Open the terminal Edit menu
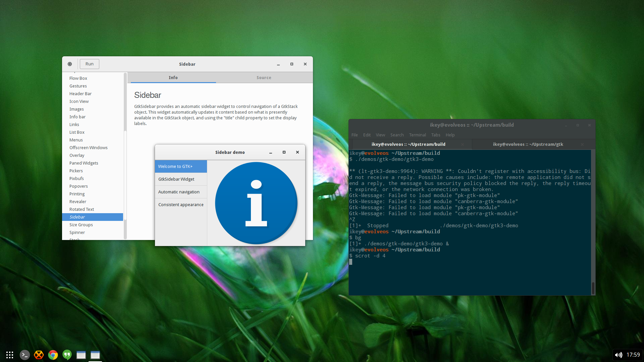The width and height of the screenshot is (644, 362). pos(367,135)
